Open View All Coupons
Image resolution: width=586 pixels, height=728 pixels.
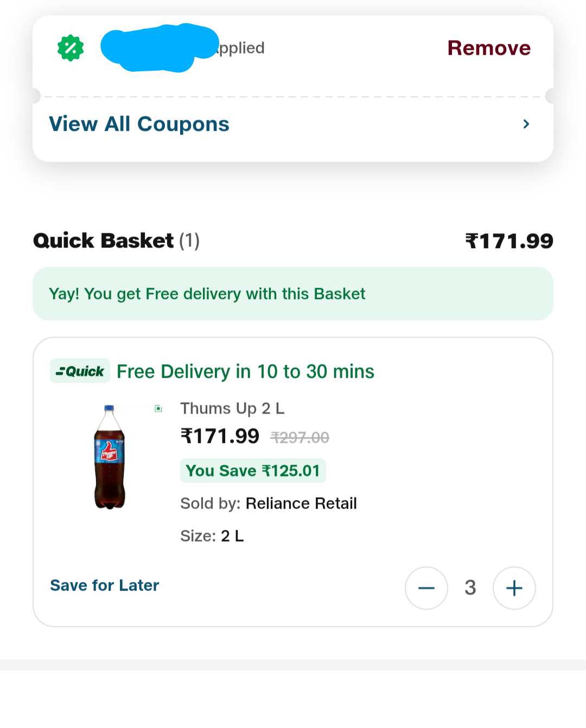[x=139, y=124]
